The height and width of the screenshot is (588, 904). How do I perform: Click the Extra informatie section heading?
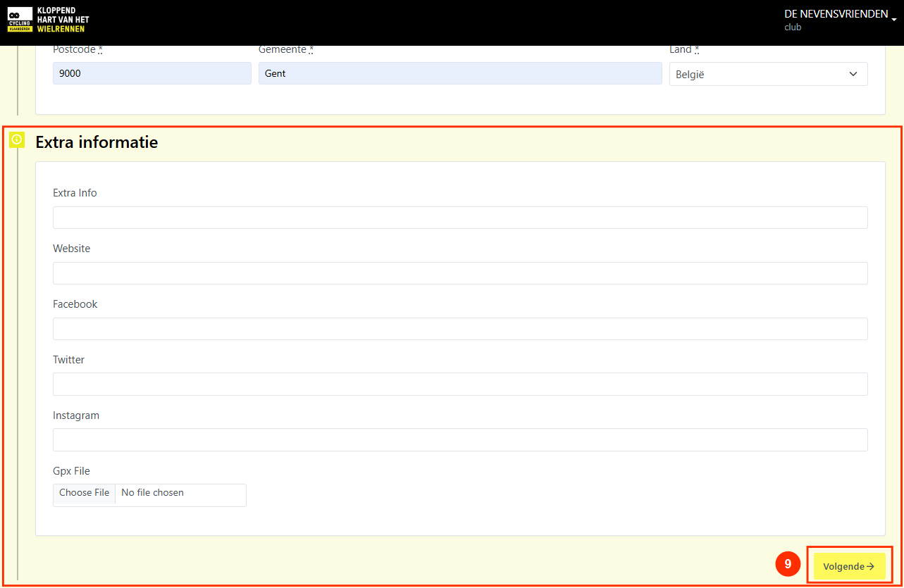(97, 142)
